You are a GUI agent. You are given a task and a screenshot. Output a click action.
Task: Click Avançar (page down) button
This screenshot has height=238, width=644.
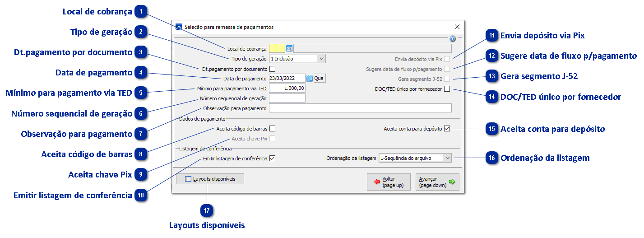coord(437,182)
